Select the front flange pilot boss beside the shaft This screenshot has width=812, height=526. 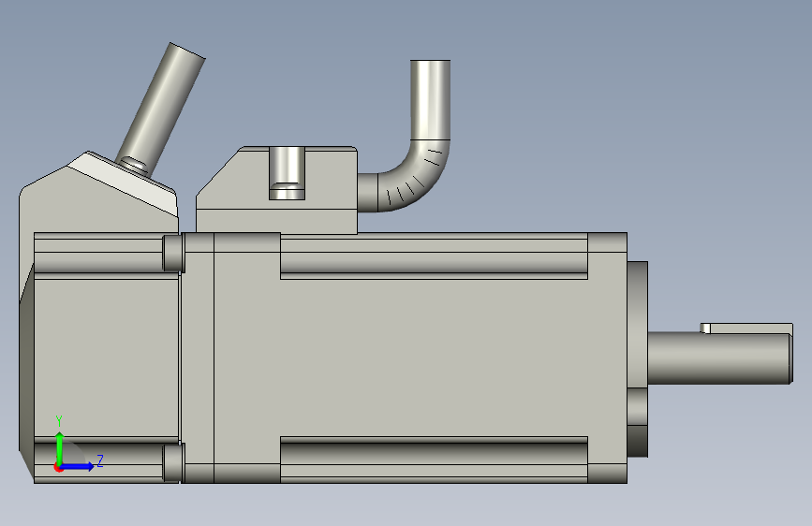(638, 359)
